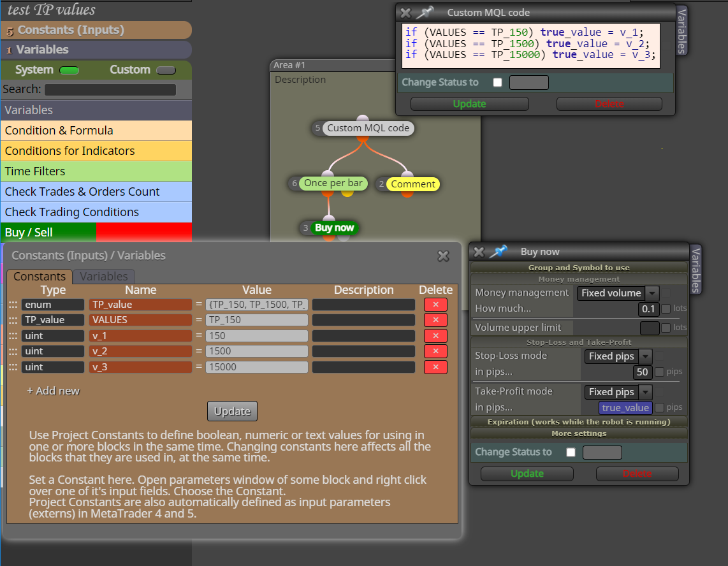
Task: Click the Area #1 title
Action: tap(289, 66)
